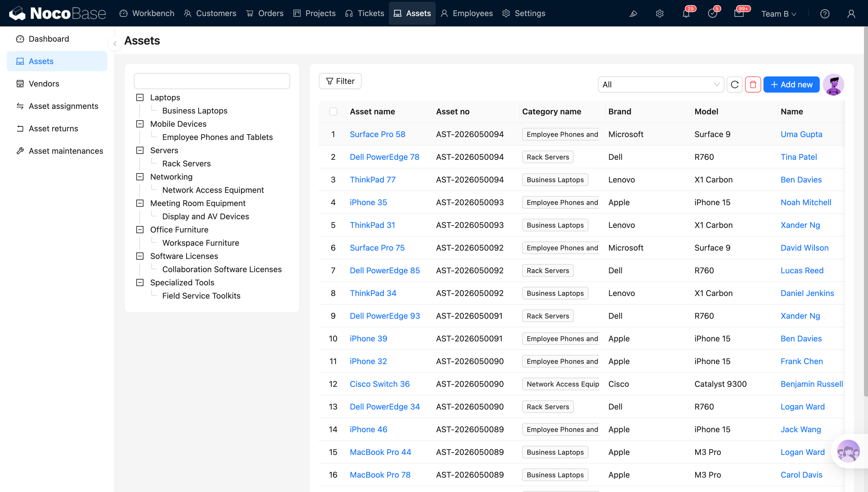Click the page vertical scrollbar
The image size is (868, 492).
tap(865, 212)
